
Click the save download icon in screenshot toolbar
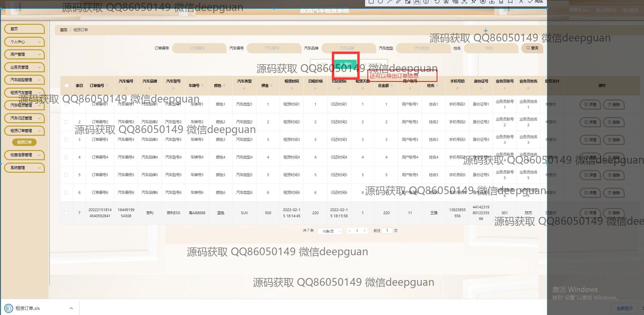pyautogui.click(x=492, y=2)
